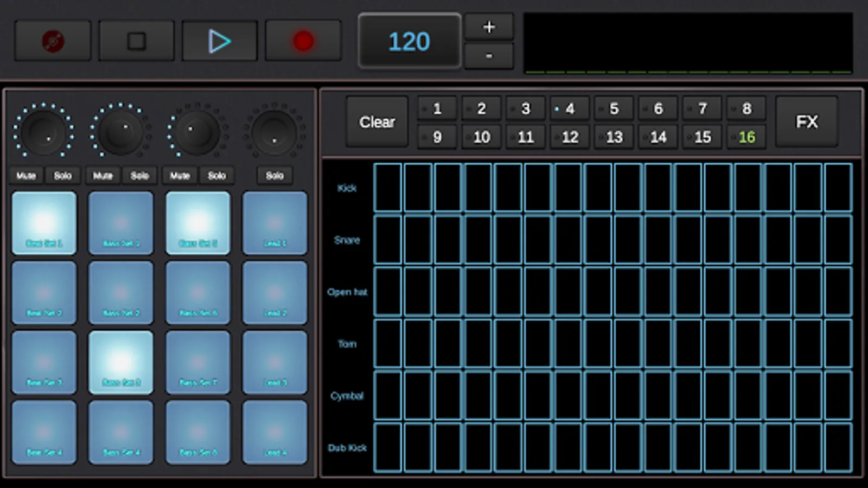Select pattern 6
This screenshot has height=488, width=868.
tap(658, 108)
